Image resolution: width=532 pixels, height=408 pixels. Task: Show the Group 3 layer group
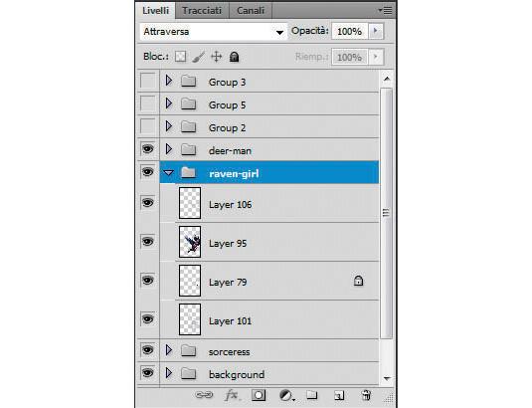tap(147, 81)
